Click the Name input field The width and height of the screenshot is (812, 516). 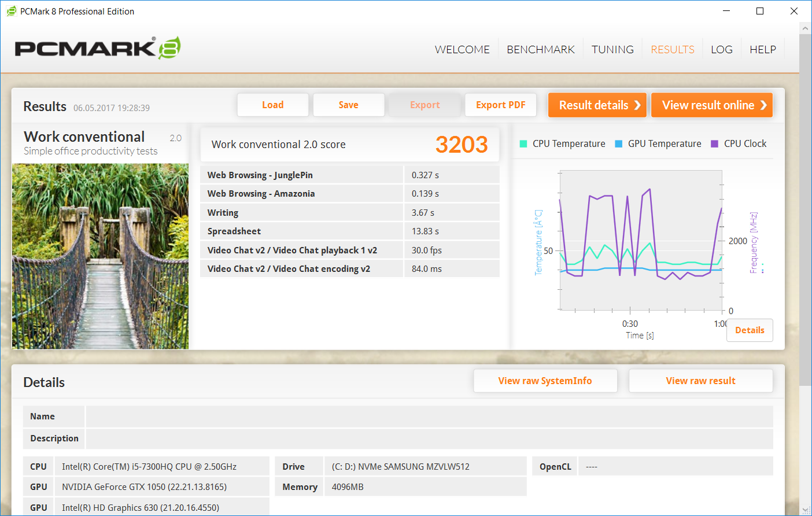pos(429,417)
